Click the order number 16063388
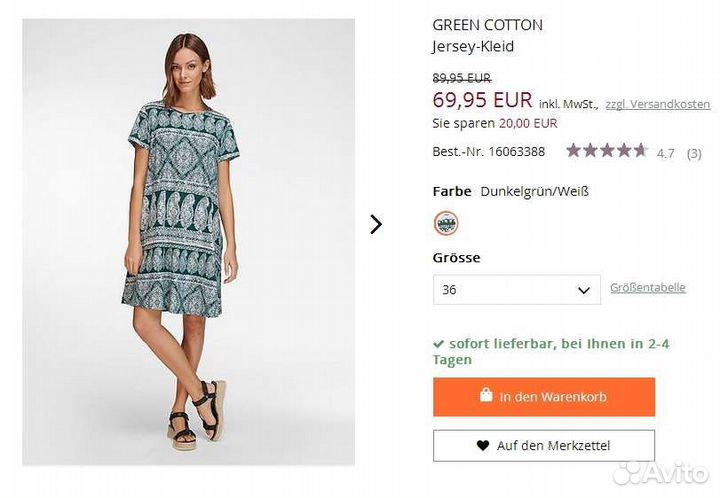 (516, 152)
